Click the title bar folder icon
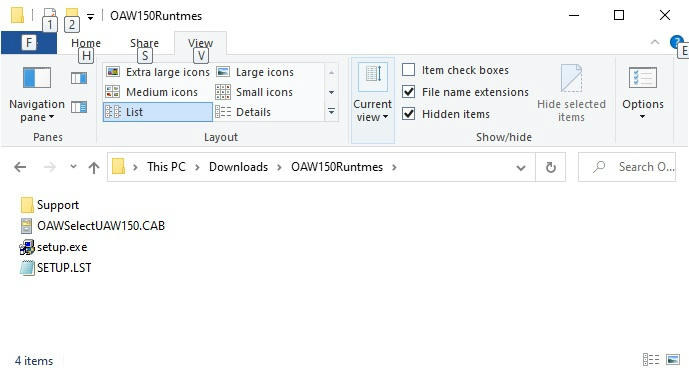689x373 pixels. 18,15
